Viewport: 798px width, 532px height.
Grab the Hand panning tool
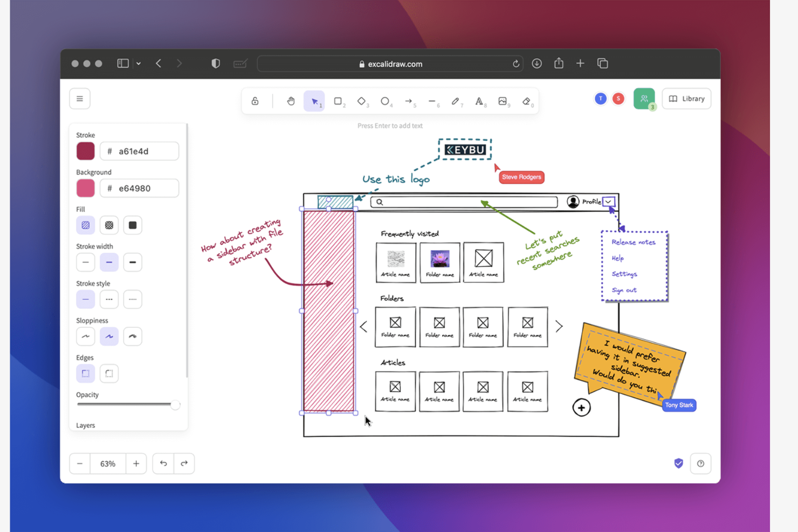pyautogui.click(x=291, y=101)
